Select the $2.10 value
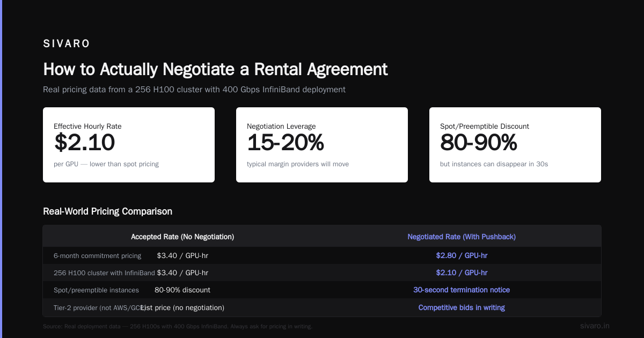This screenshot has width=644, height=338. point(84,143)
